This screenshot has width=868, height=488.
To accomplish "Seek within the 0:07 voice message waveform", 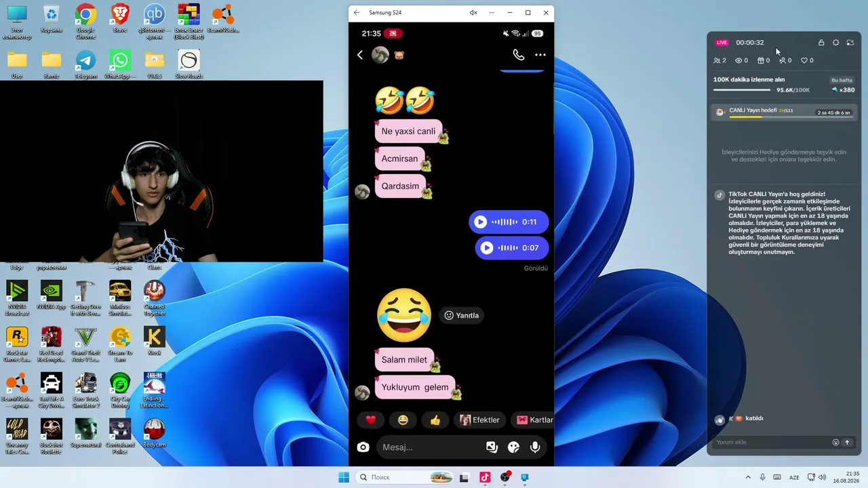I will coord(508,248).
